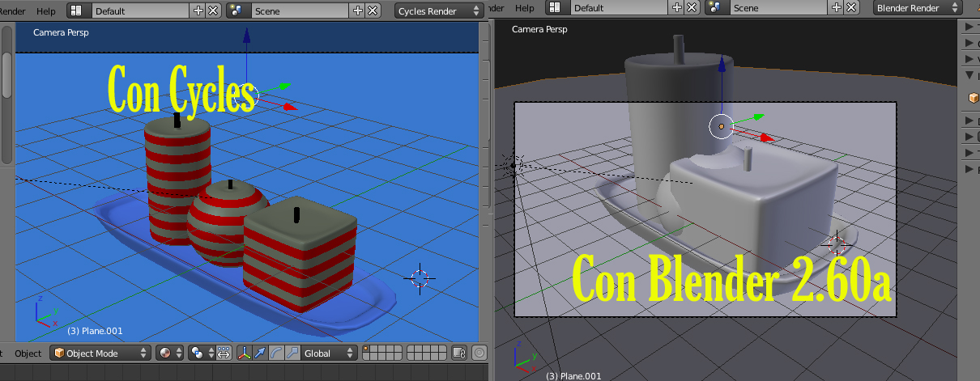Image resolution: width=980 pixels, height=381 pixels.
Task: Delete Scene in left Cycles window
Action: (x=373, y=11)
